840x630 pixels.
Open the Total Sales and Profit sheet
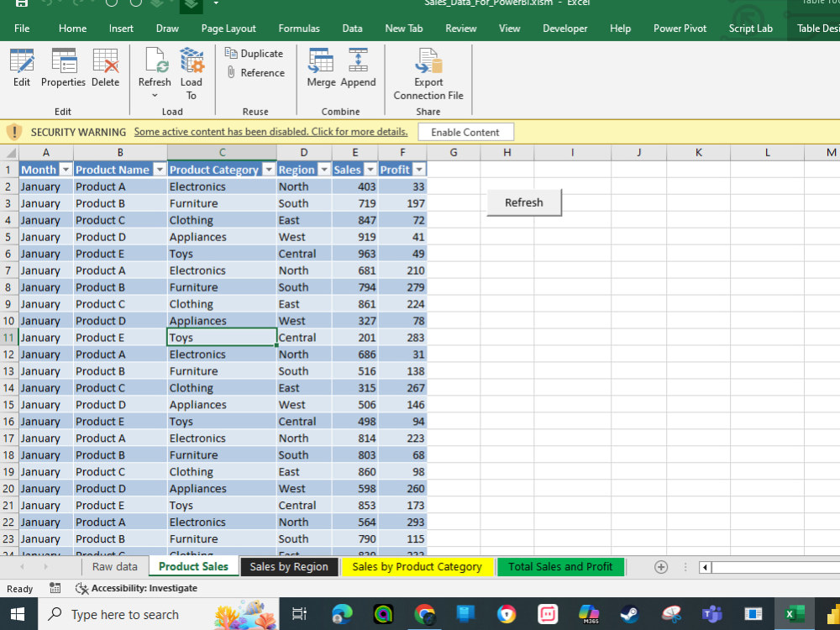click(560, 567)
